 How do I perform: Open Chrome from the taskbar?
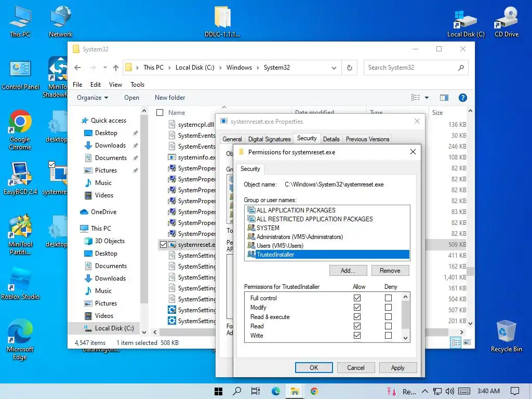[314, 391]
